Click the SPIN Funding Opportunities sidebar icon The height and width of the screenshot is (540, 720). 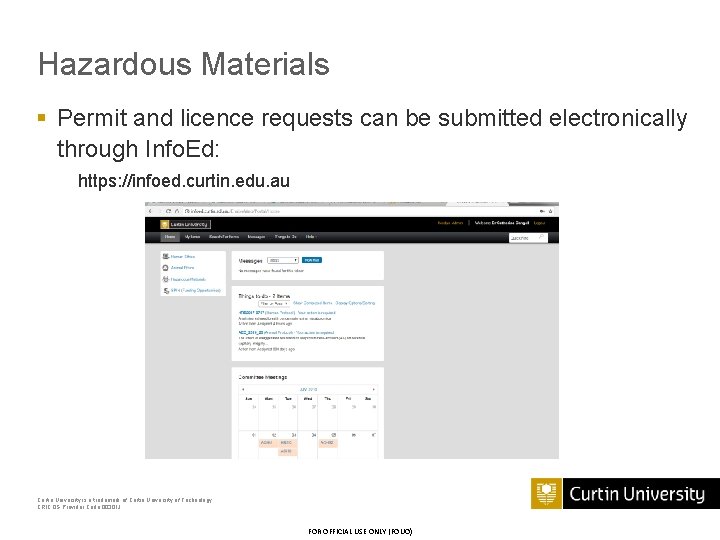[x=166, y=290]
